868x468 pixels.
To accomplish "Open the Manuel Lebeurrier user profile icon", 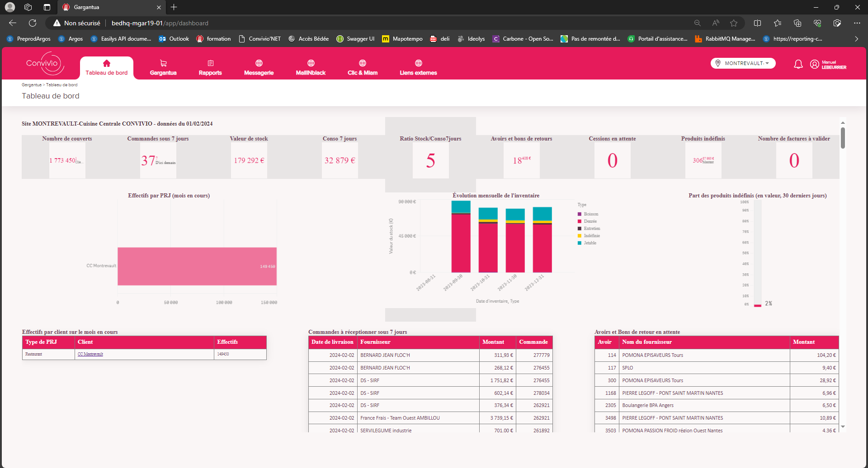I will (815, 64).
